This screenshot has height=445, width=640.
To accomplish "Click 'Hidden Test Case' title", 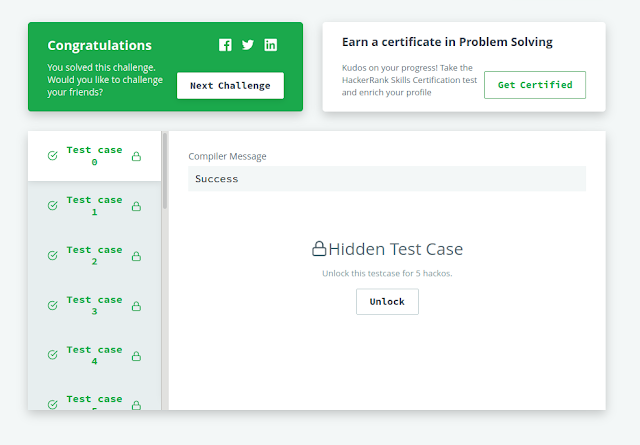I will [x=396, y=249].
